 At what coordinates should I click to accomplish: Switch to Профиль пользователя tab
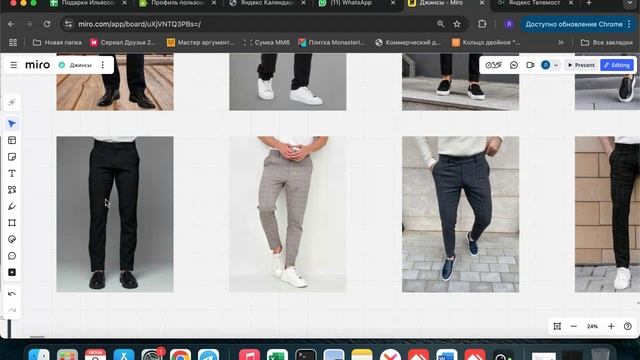(178, 3)
